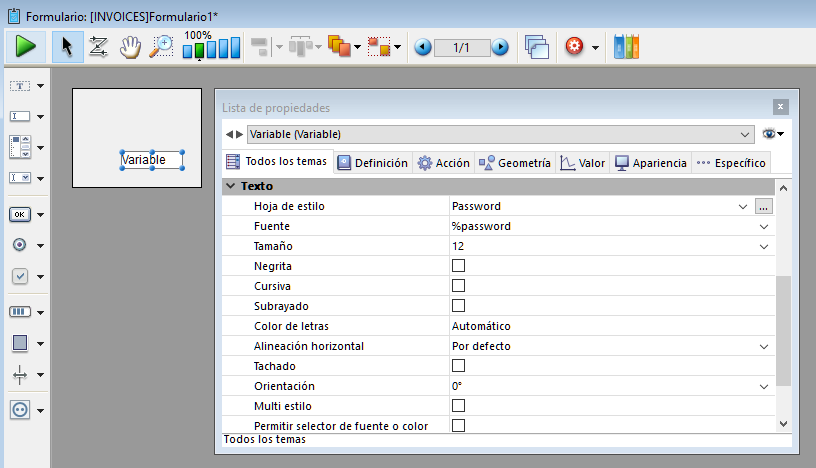
Task: Pick the OK button object tool
Action: (x=20, y=214)
